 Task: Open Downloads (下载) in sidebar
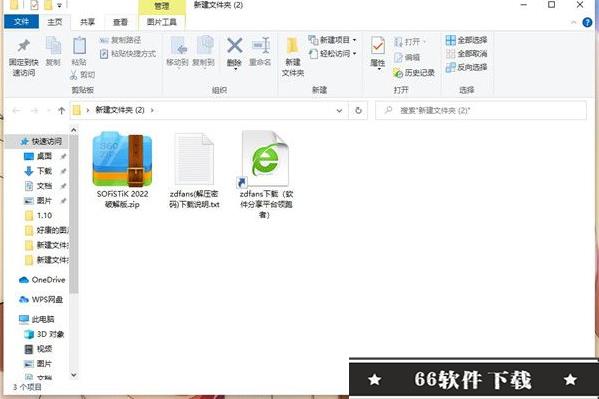44,171
